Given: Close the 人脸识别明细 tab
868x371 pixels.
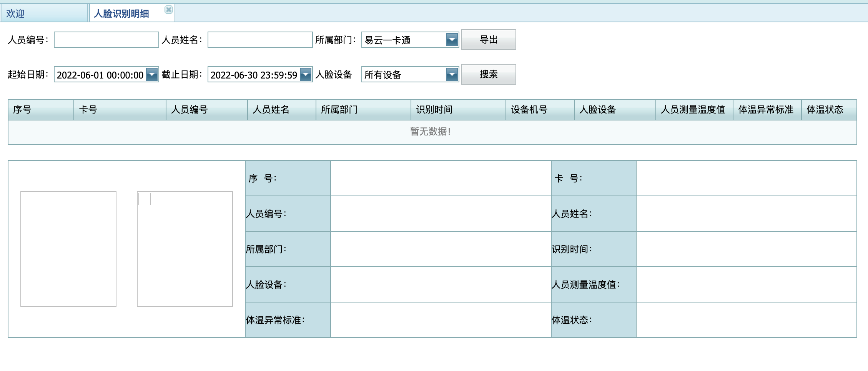Looking at the screenshot, I should coord(168,10).
